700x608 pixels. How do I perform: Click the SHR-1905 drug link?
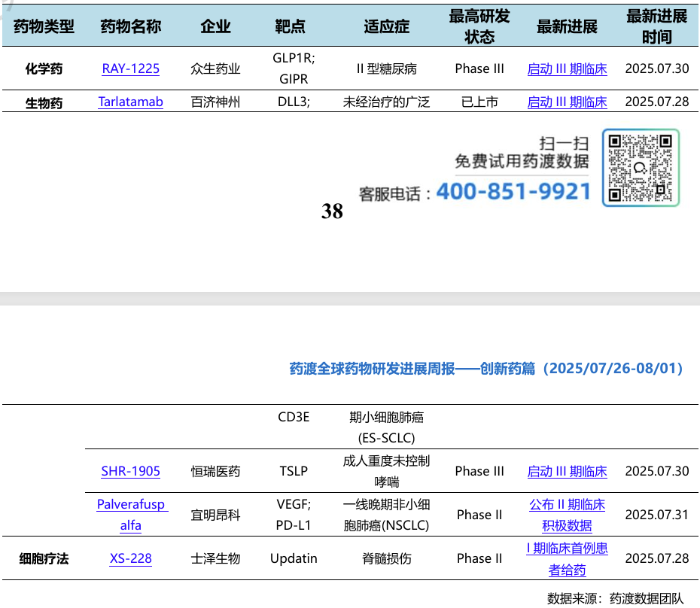(130, 471)
